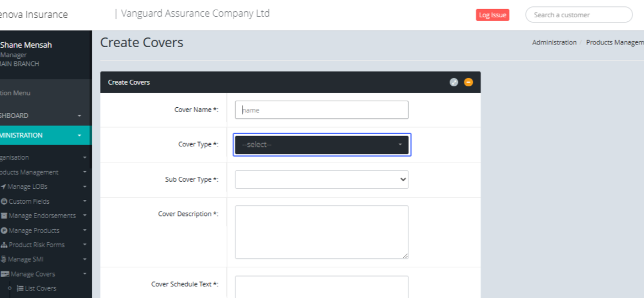Expand Create Covers panel to fullscreen

click(x=454, y=82)
